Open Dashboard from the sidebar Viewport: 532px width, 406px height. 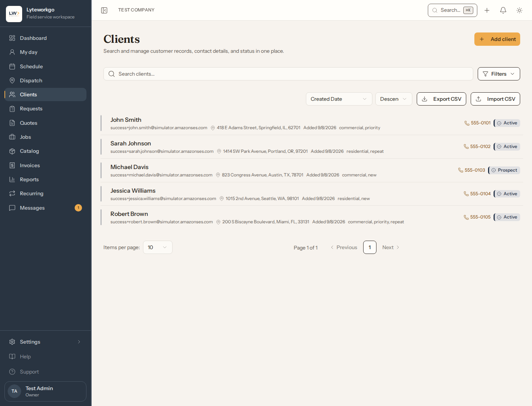(x=45, y=38)
